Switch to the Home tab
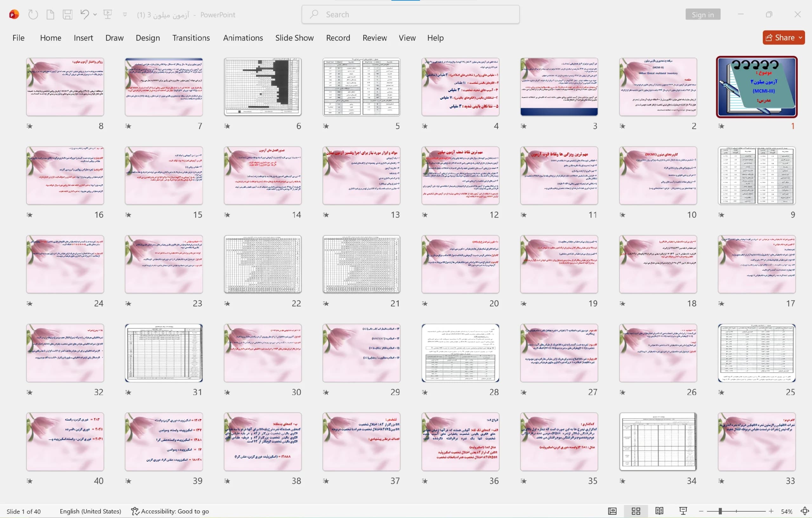The height and width of the screenshot is (518, 812). click(x=50, y=38)
